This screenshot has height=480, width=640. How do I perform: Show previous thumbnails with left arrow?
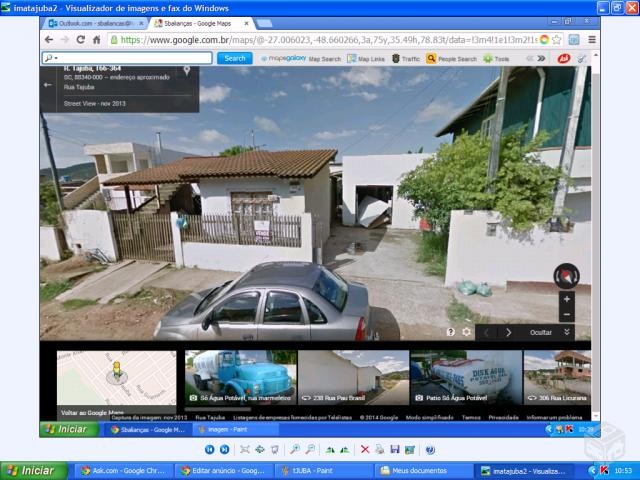point(486,332)
